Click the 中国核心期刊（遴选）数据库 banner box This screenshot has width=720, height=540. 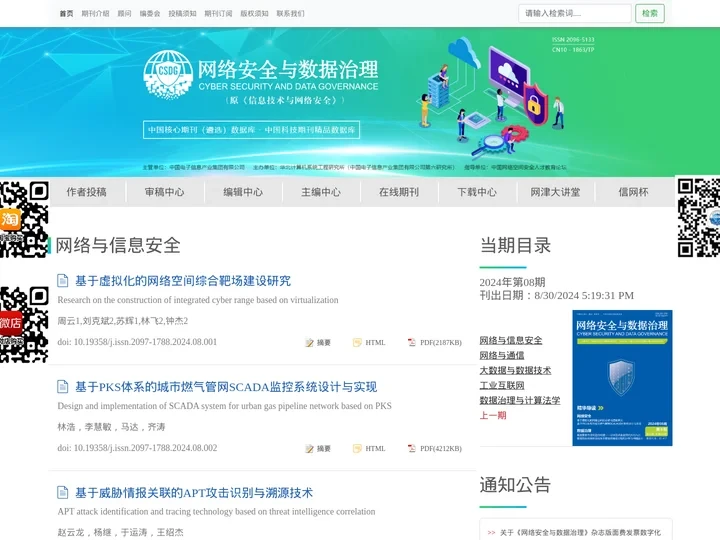[x=251, y=130]
